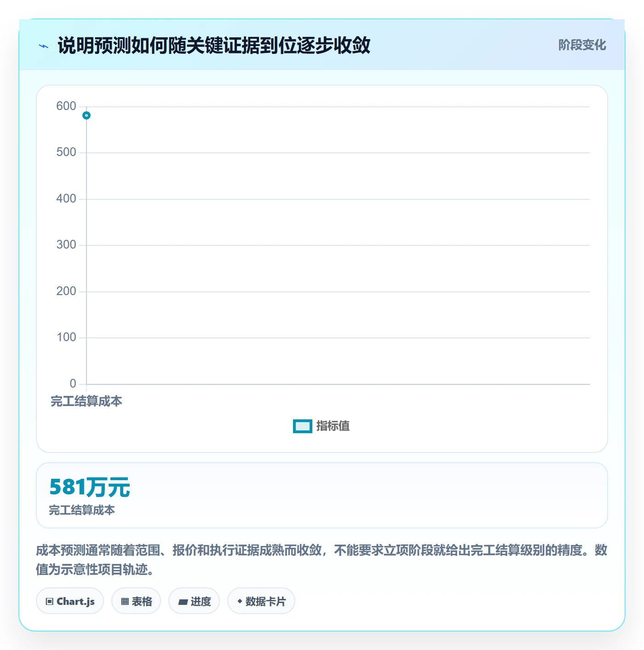Click the 0 y-axis tick label

pos(73,384)
